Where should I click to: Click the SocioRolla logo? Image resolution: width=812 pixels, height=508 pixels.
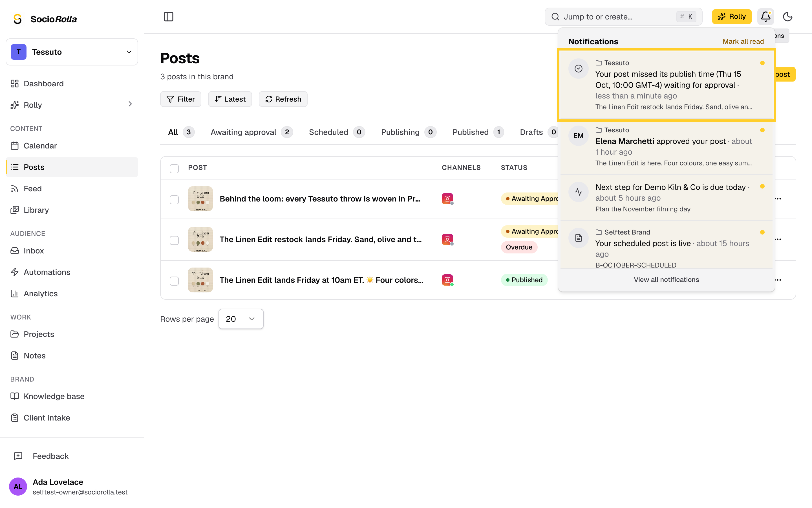[45, 19]
